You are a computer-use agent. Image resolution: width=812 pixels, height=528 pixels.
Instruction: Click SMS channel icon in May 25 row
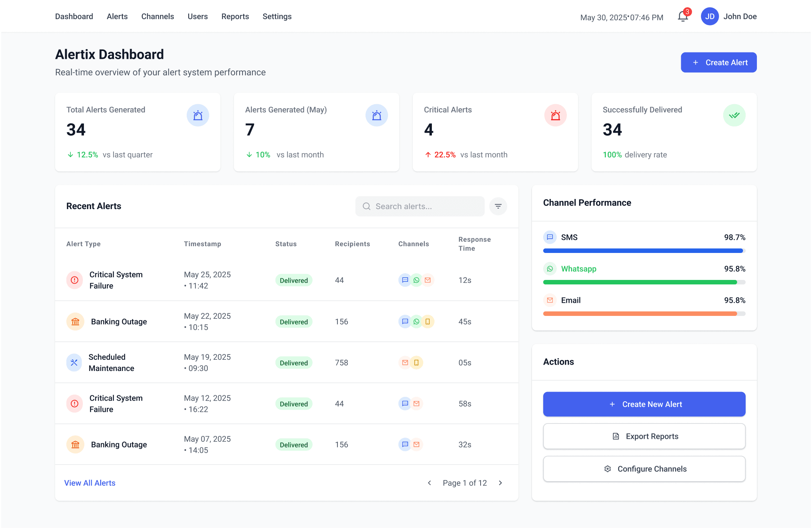coord(405,280)
